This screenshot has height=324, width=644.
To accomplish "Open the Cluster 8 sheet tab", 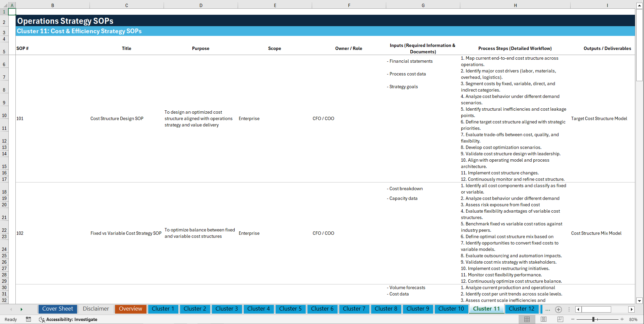I will coord(386,309).
